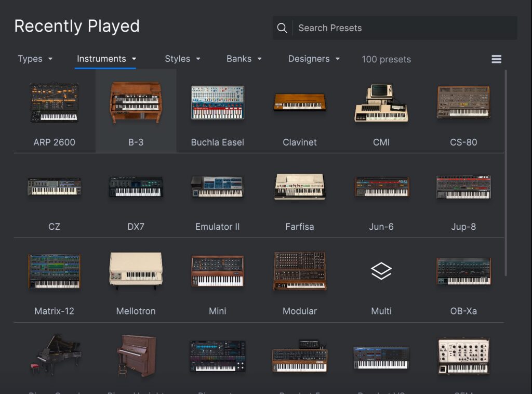Pick the Jup-8 synthesizer icon
The image size is (532, 394).
click(463, 187)
